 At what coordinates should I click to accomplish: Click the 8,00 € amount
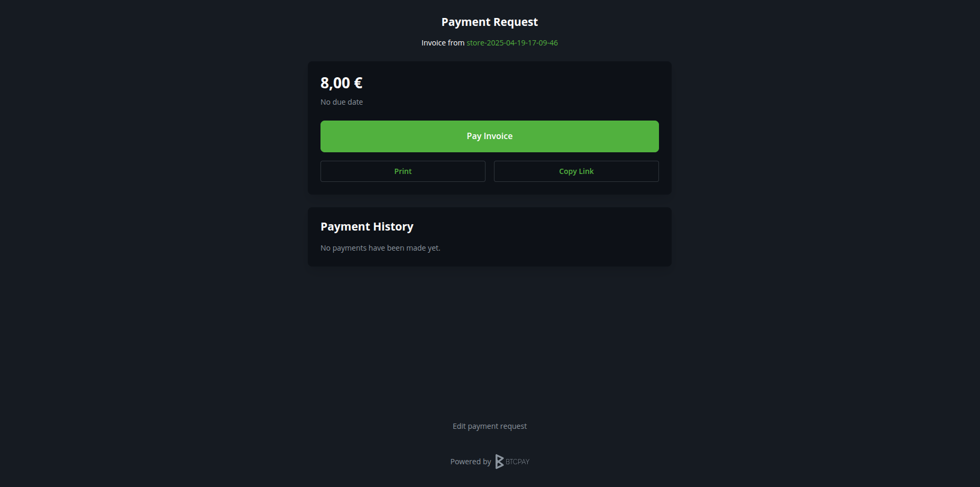tap(342, 83)
